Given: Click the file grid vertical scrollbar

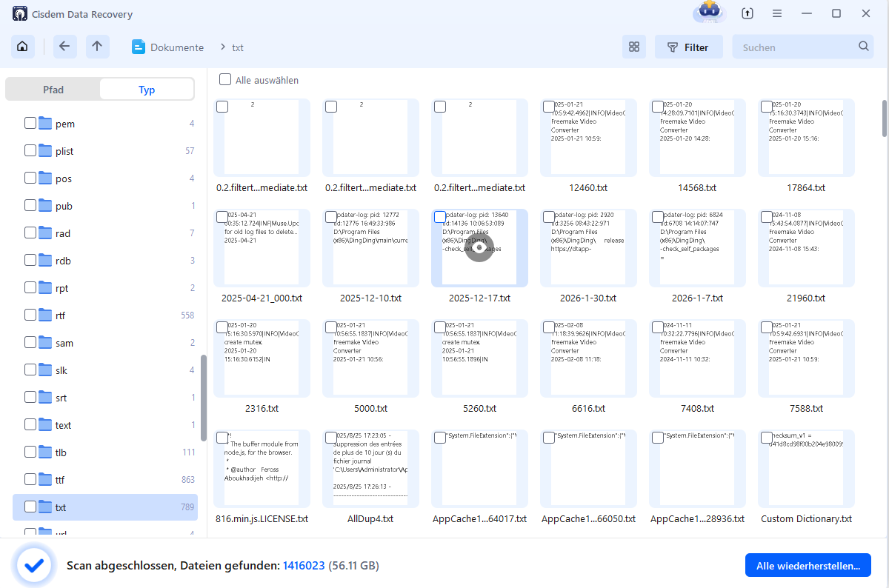Looking at the screenshot, I should 884,118.
